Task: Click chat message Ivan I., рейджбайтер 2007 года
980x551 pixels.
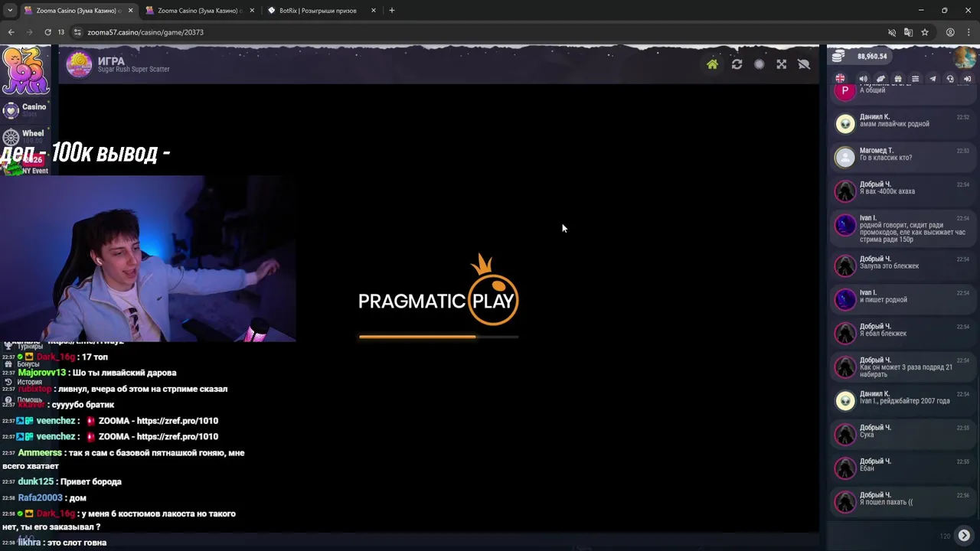Action: coord(904,400)
